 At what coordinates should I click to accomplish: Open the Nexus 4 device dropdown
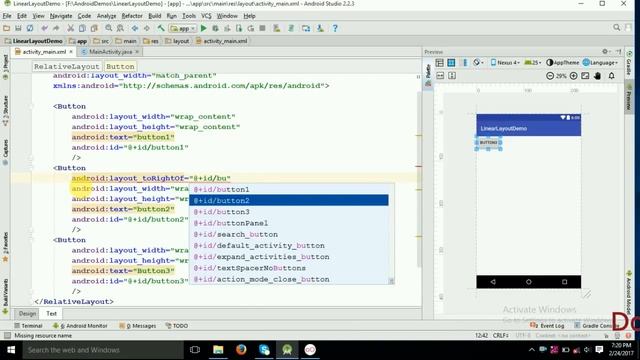(x=505, y=62)
